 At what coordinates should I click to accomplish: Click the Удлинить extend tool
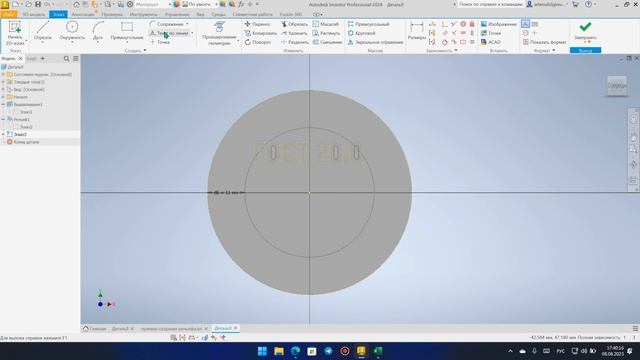pyautogui.click(x=295, y=33)
